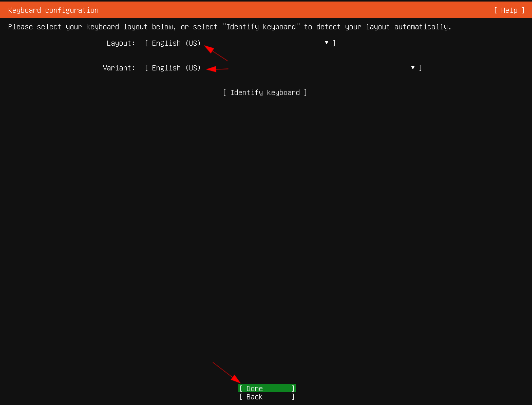Click the "Variant:" field label
Viewport: 532px width, 405px height.
click(x=119, y=68)
